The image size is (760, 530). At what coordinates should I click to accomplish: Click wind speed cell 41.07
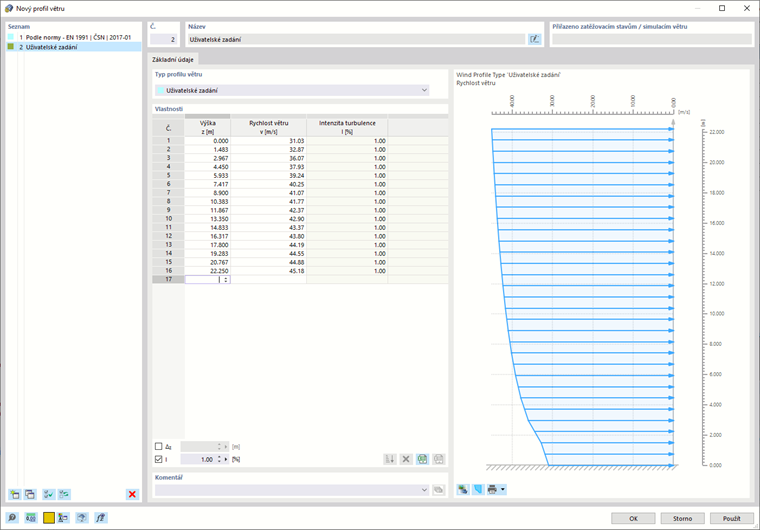coord(269,193)
